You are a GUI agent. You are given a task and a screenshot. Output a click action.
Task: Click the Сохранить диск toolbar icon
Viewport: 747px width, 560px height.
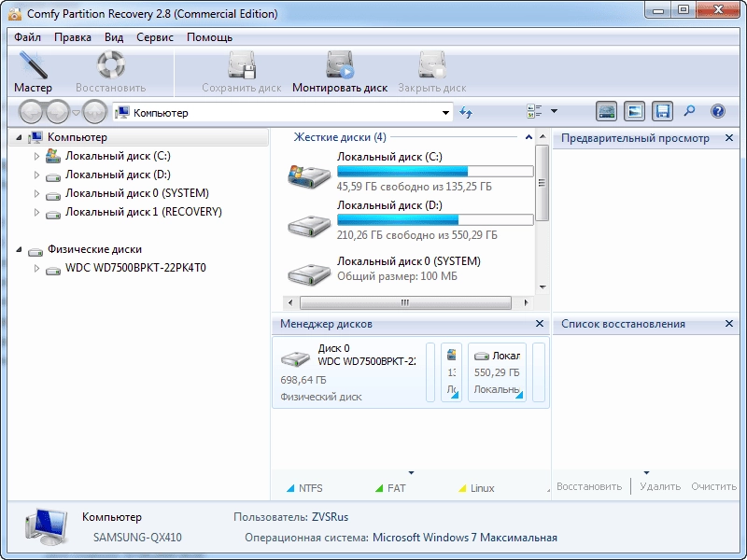coord(242,65)
